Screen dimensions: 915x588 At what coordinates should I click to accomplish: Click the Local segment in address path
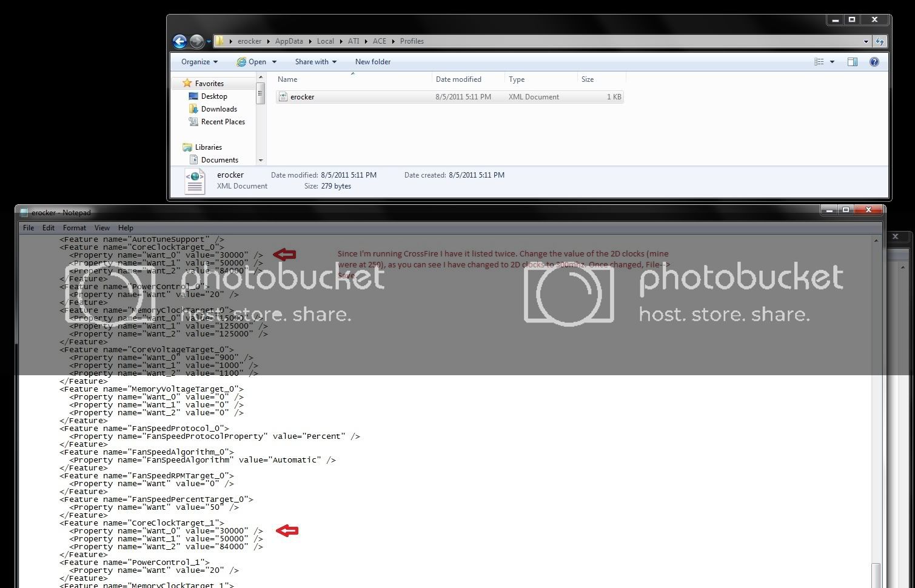coord(326,41)
